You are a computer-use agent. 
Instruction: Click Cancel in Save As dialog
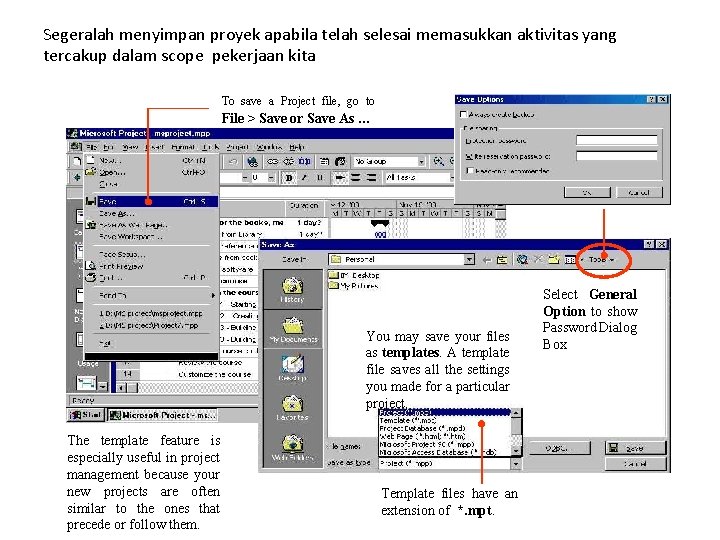pyautogui.click(x=635, y=464)
